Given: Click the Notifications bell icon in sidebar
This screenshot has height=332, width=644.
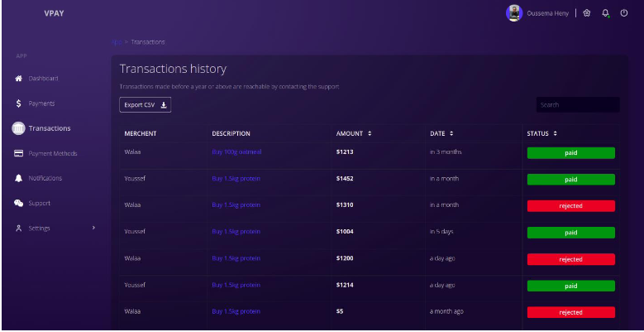Looking at the screenshot, I should click(x=18, y=178).
